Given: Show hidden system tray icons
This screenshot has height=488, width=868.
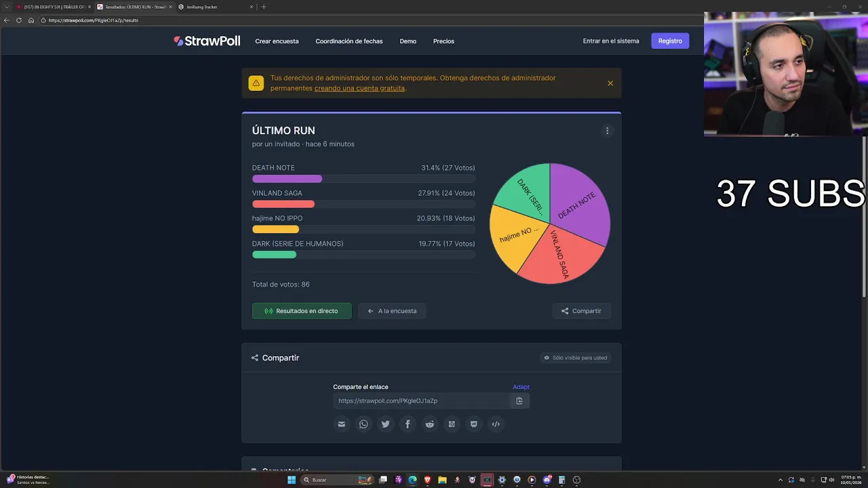Looking at the screenshot, I should (x=780, y=480).
